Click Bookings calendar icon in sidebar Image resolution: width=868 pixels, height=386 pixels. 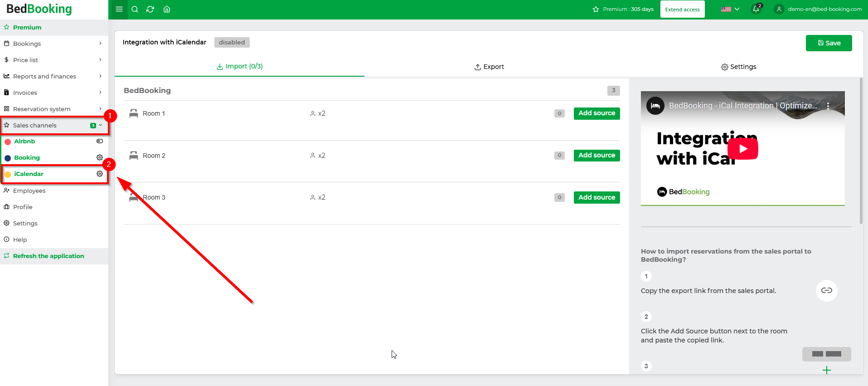(6, 44)
